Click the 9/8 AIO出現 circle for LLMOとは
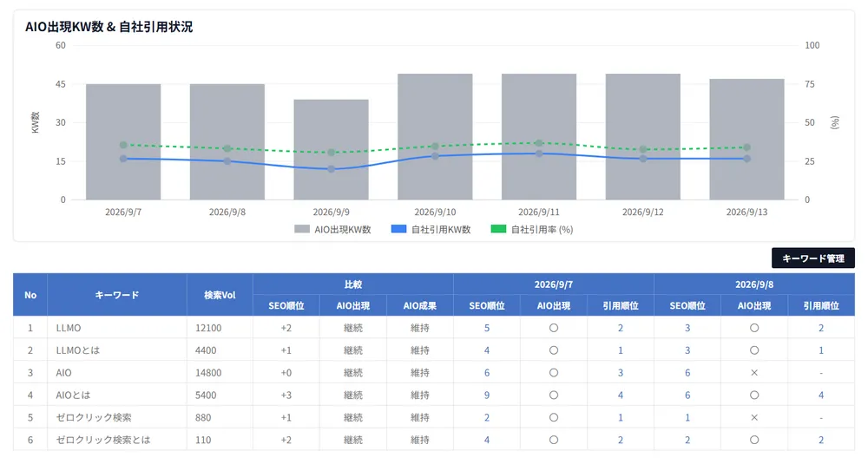Image resolution: width=868 pixels, height=464 pixels. tap(754, 350)
